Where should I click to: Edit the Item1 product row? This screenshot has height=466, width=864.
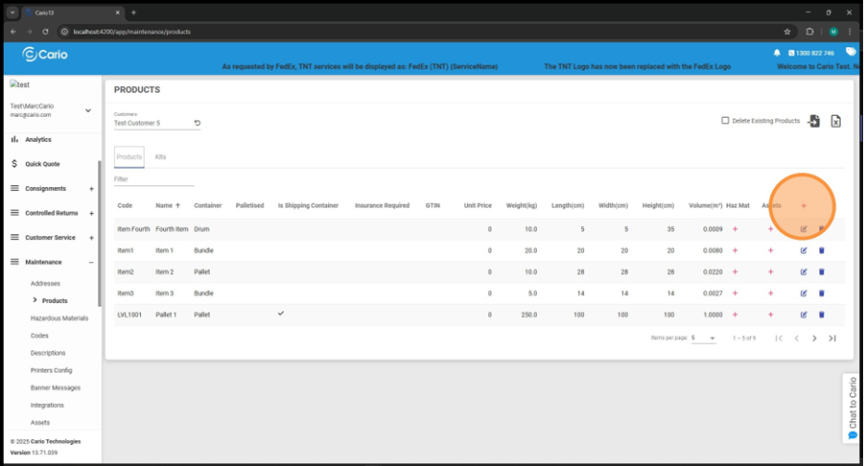click(x=803, y=250)
